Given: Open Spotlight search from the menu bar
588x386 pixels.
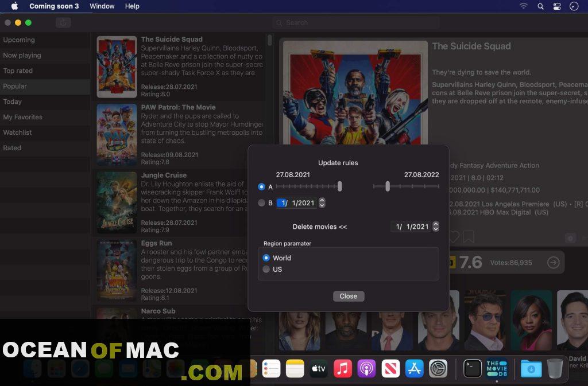Looking at the screenshot, I should (x=540, y=6).
